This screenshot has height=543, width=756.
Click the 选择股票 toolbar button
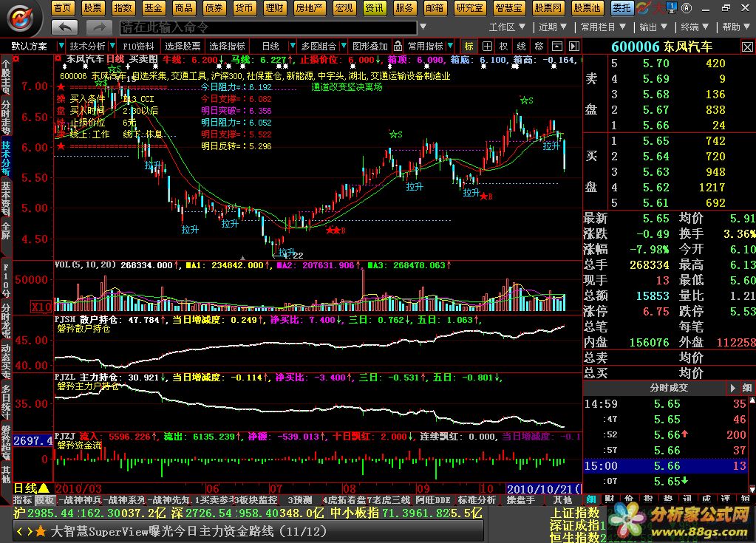pyautogui.click(x=183, y=47)
